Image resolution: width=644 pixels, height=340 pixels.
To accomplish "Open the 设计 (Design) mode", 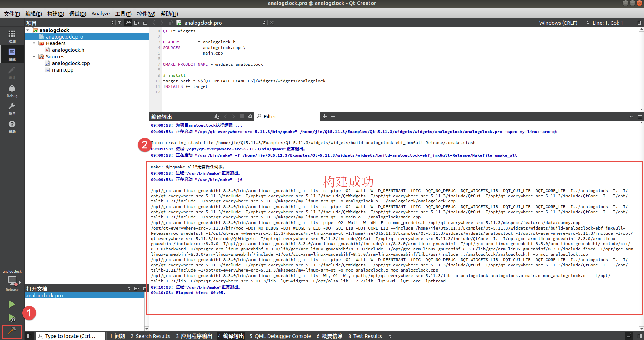I will pos(12,72).
